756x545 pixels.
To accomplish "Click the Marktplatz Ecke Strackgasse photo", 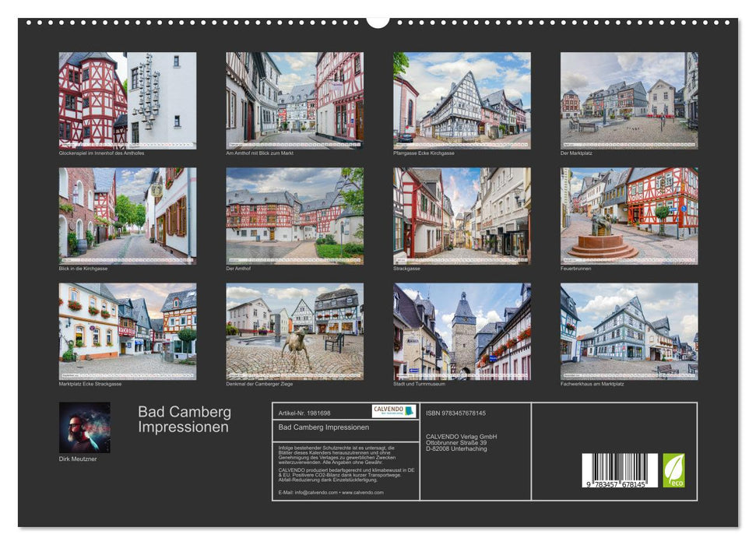I will click(x=127, y=331).
